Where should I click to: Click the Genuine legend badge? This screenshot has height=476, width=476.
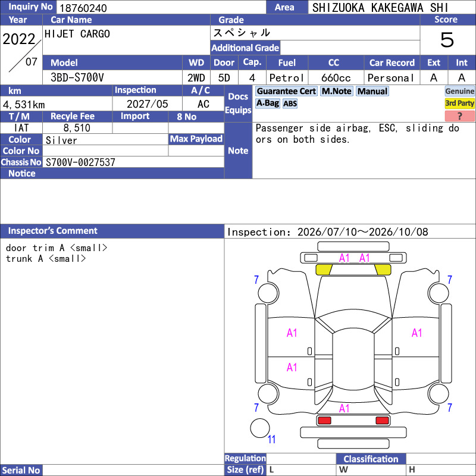tap(459, 91)
